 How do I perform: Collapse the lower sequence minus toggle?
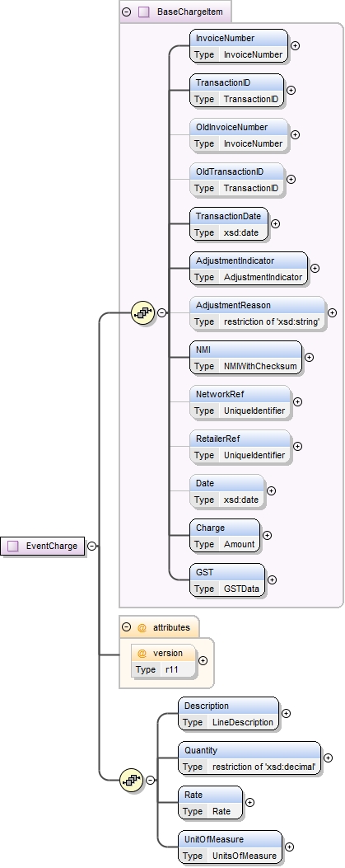pyautogui.click(x=150, y=780)
